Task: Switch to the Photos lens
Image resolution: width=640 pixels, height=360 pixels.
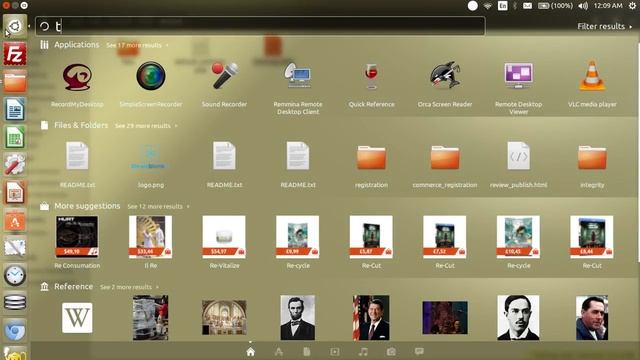Action: coord(391,351)
